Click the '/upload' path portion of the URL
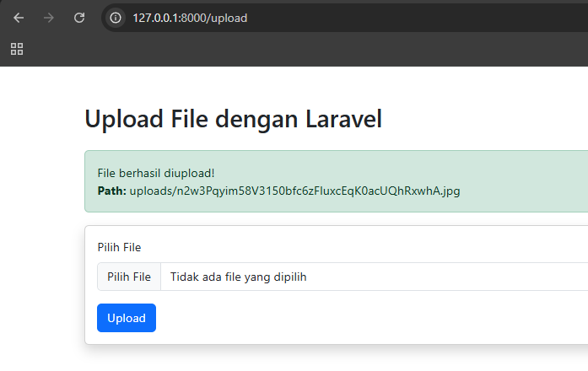Image resolution: width=588 pixels, height=371 pixels. pos(228,18)
